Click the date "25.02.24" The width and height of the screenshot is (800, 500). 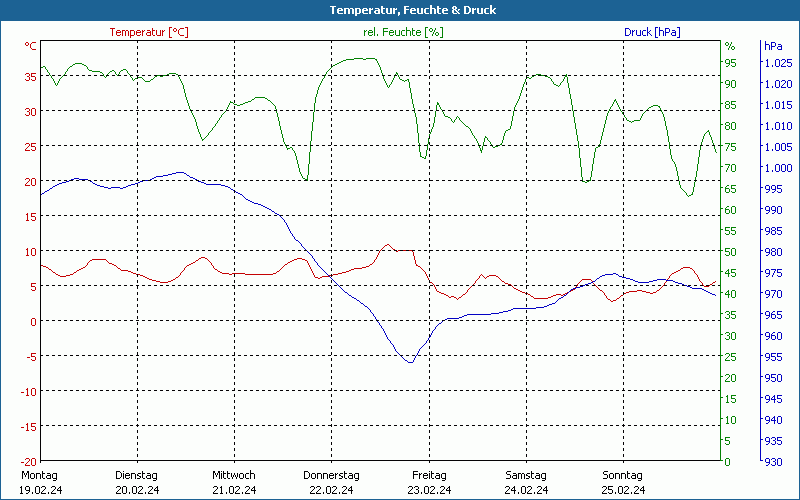click(623, 490)
